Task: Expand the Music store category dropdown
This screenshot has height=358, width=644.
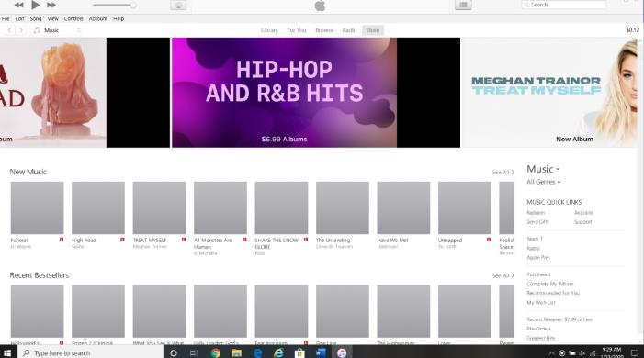Action: [543, 169]
